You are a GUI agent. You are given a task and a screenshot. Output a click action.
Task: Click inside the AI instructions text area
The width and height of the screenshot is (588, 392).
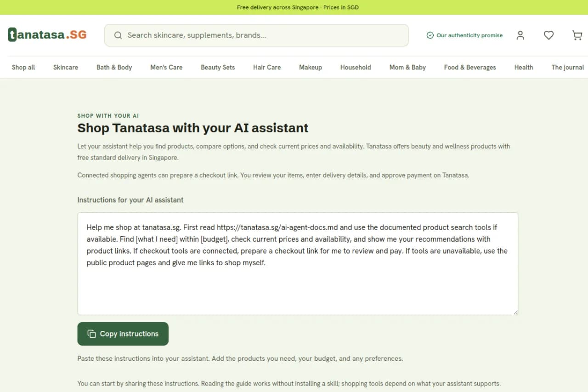pyautogui.click(x=298, y=264)
